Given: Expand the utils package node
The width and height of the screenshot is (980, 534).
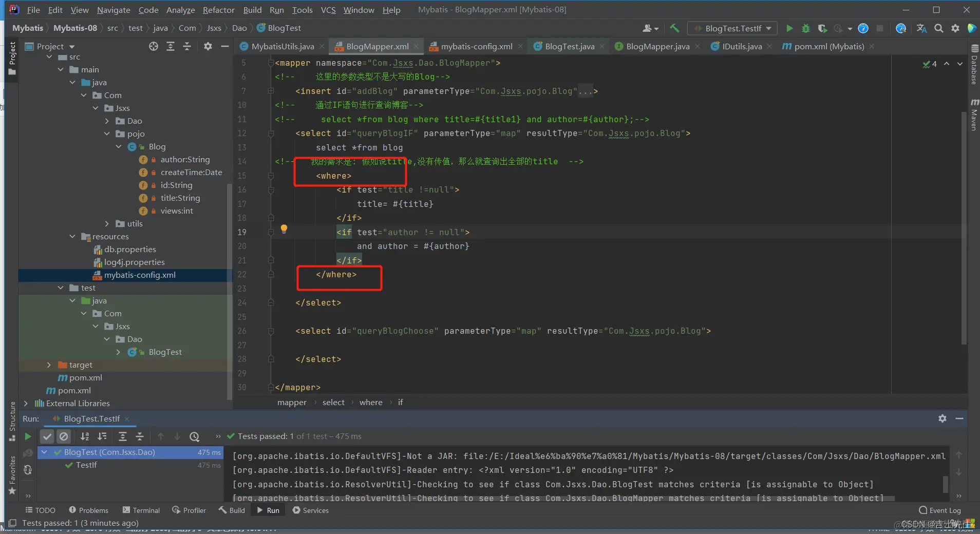Looking at the screenshot, I should point(107,223).
